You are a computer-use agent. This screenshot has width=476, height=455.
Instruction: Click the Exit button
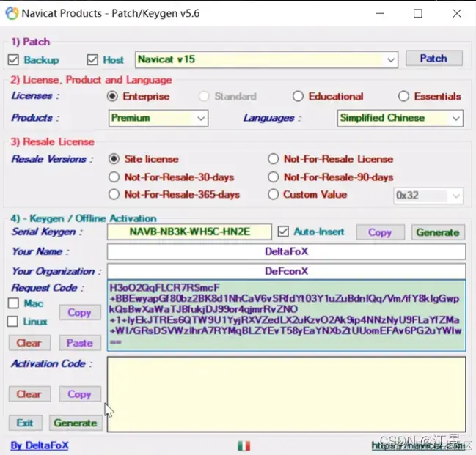click(x=25, y=423)
